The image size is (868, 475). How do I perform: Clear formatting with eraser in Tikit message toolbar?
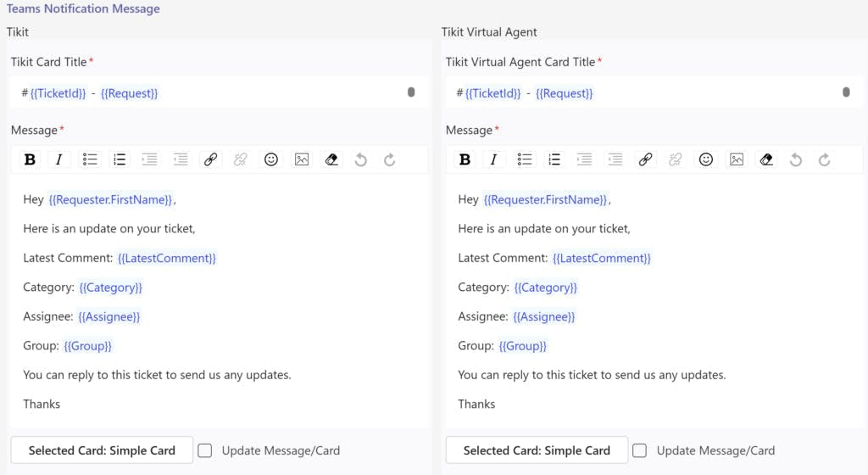pos(331,159)
